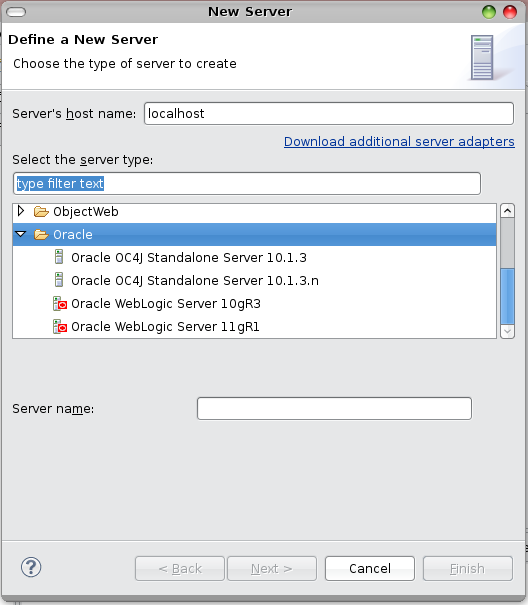
Task: Close the New Server dialog with red button
Action: [x=510, y=12]
